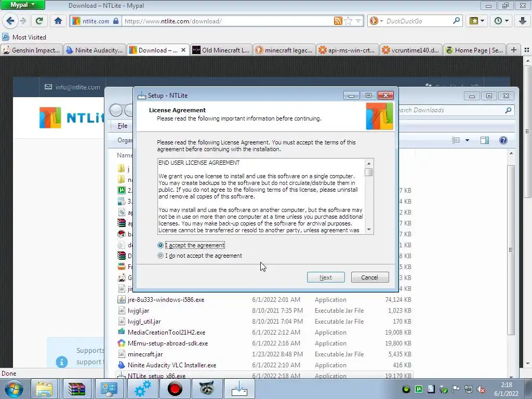The width and height of the screenshot is (532, 399).
Task: Open the Control Panel taskbar icon
Action: (x=109, y=389)
